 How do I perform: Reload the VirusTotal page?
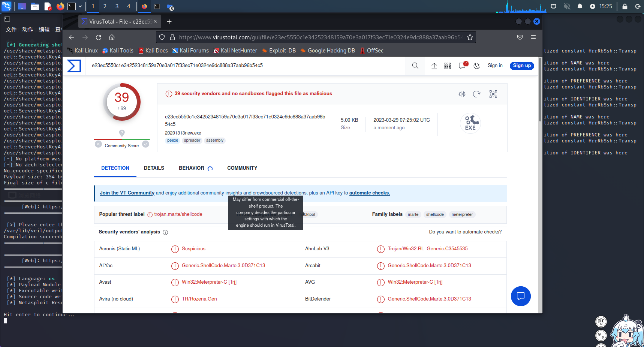[99, 37]
